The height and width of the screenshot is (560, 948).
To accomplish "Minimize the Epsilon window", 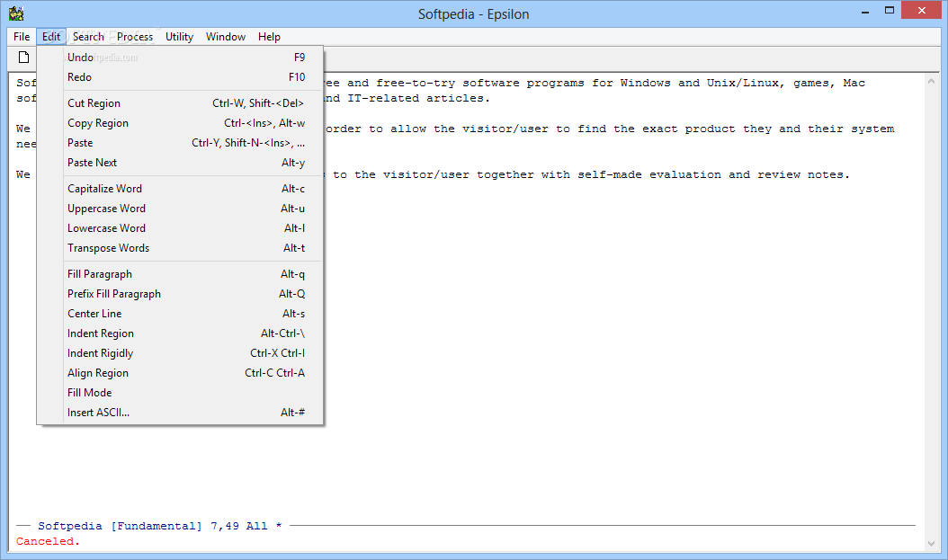I will (865, 11).
